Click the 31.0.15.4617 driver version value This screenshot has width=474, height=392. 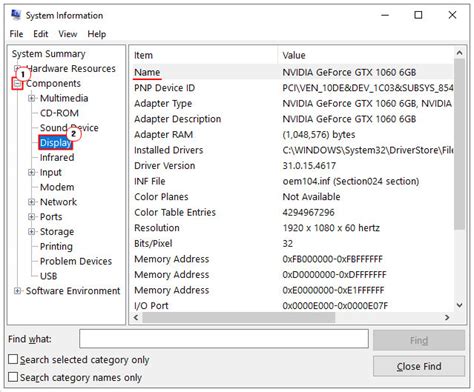pyautogui.click(x=309, y=166)
